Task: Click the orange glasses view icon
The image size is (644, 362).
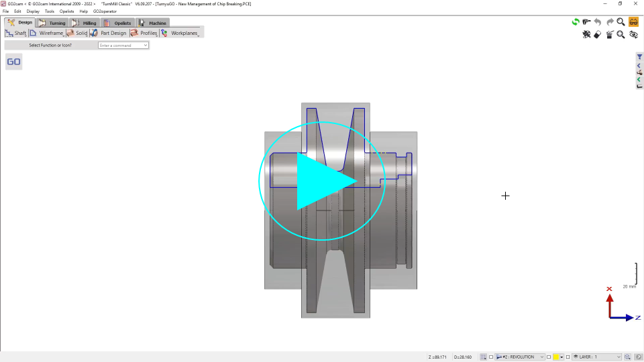Action: click(633, 22)
